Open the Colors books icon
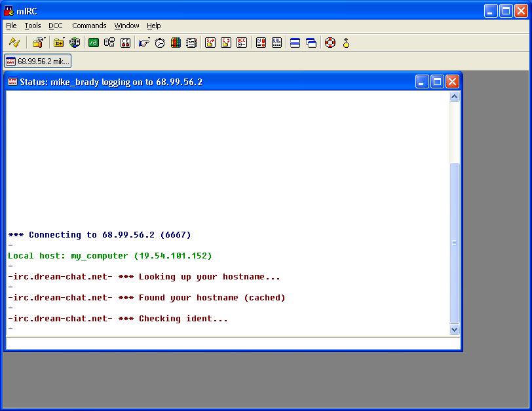The height and width of the screenshot is (411, 532). pyautogui.click(x=176, y=43)
